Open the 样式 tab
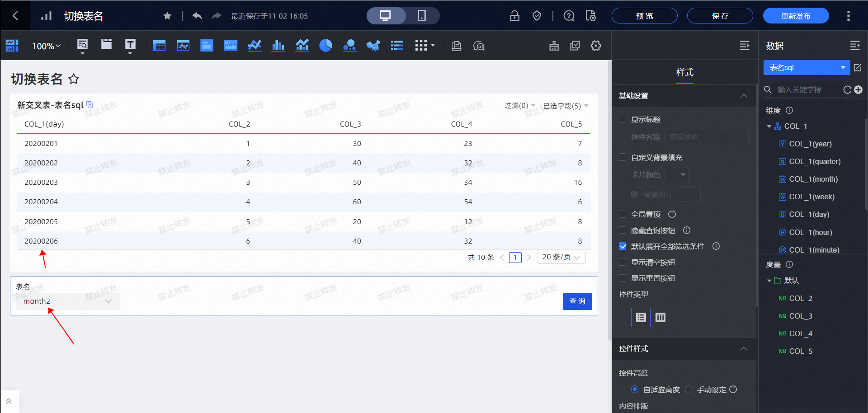Image resolution: width=868 pixels, height=413 pixels. click(x=684, y=72)
